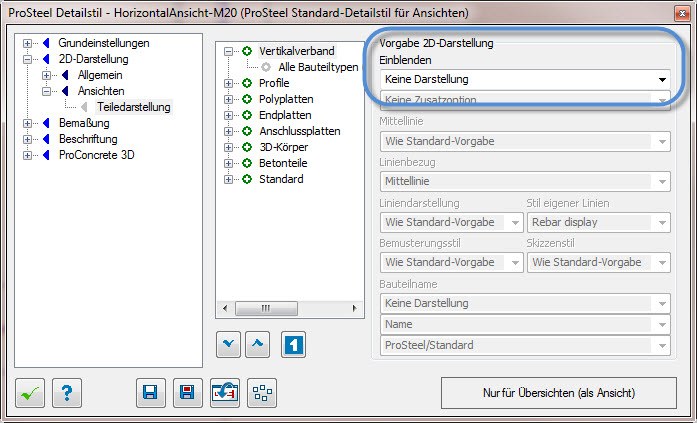The height and width of the screenshot is (423, 697).
Task: Click the blue arrow beside Bemaßung
Action: [46, 123]
